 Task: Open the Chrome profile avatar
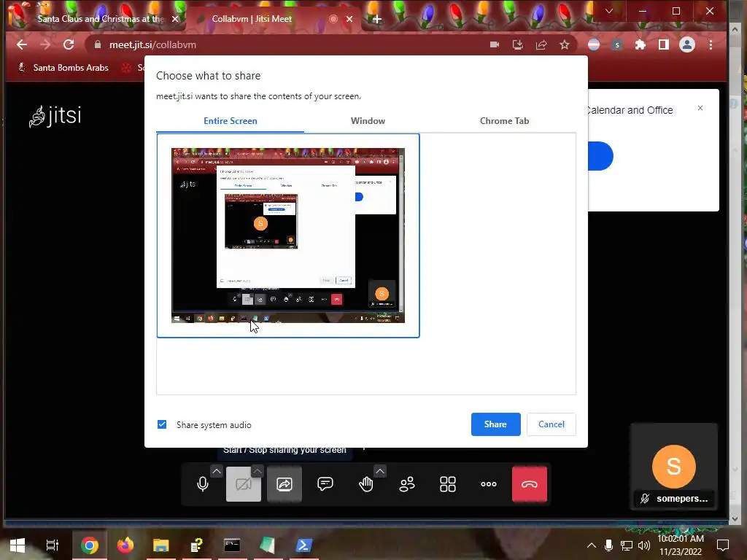[x=687, y=44]
